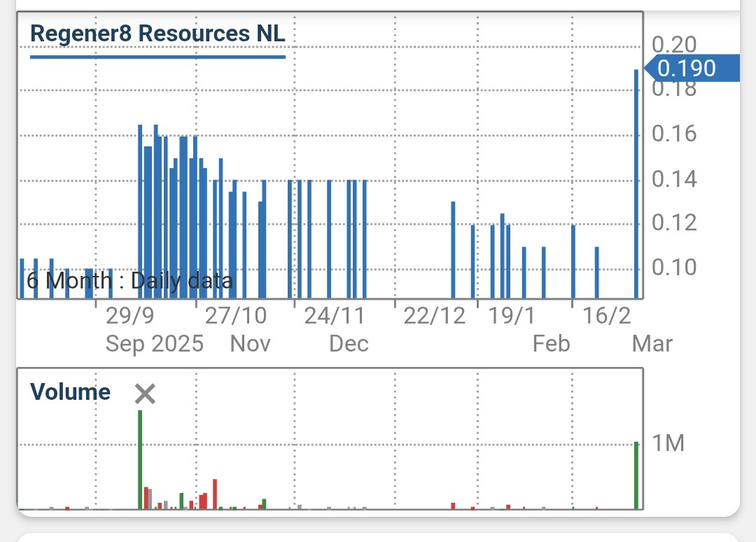Click the 27/10 date axis label

[236, 316]
